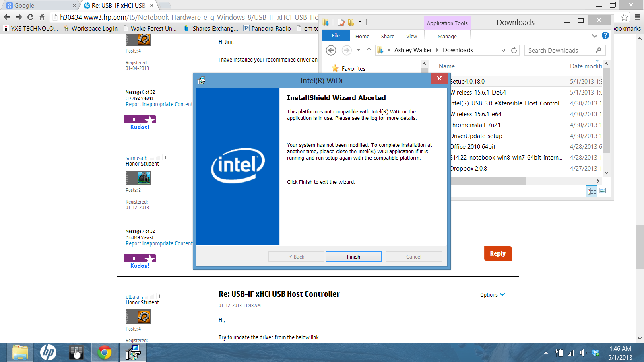The height and width of the screenshot is (362, 644).
Task: Open Explorer help question mark
Action: (x=605, y=35)
